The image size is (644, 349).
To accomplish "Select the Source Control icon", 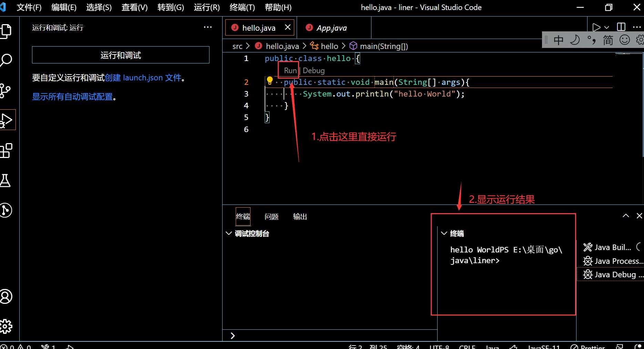I will click(7, 90).
